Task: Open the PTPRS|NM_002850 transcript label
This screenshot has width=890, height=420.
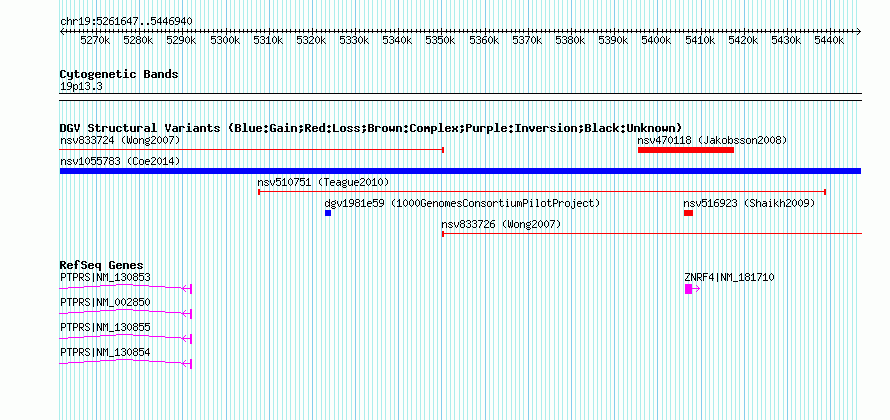Action: click(105, 303)
